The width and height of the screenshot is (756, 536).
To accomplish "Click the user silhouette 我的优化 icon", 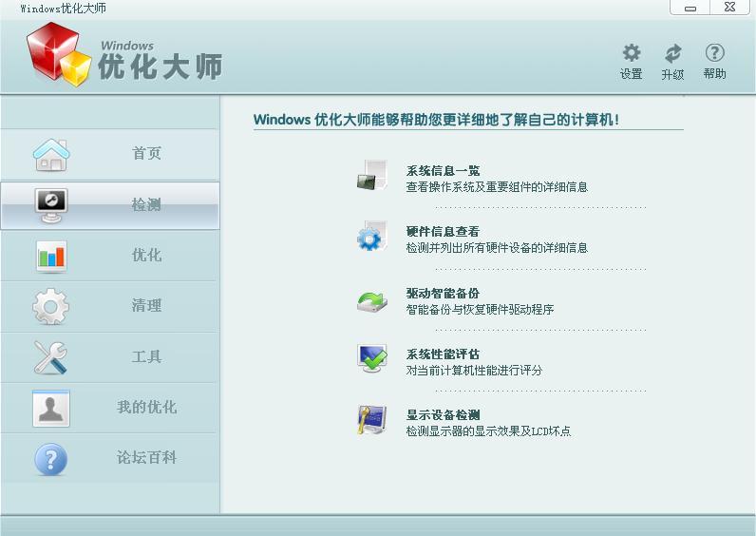I will [x=51, y=408].
